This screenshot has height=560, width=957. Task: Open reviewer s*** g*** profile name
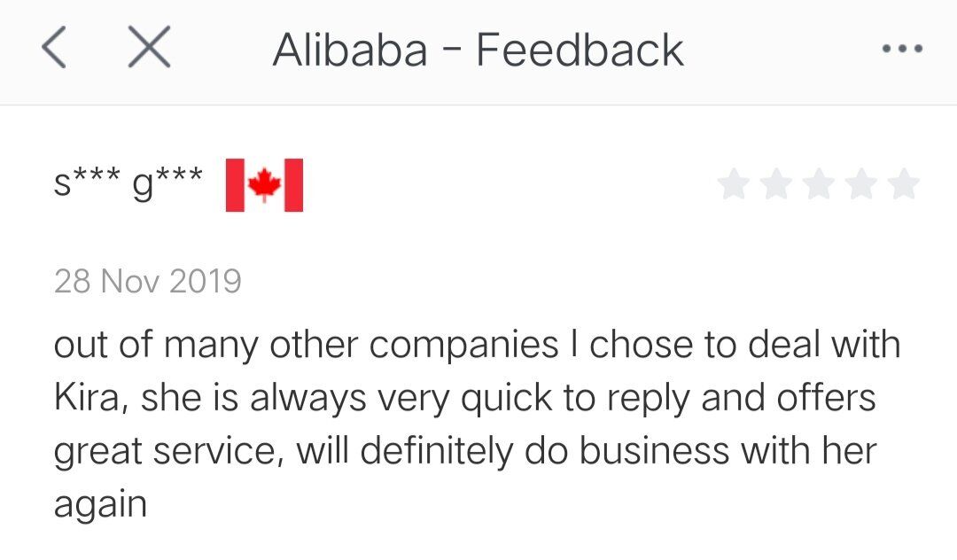[128, 183]
